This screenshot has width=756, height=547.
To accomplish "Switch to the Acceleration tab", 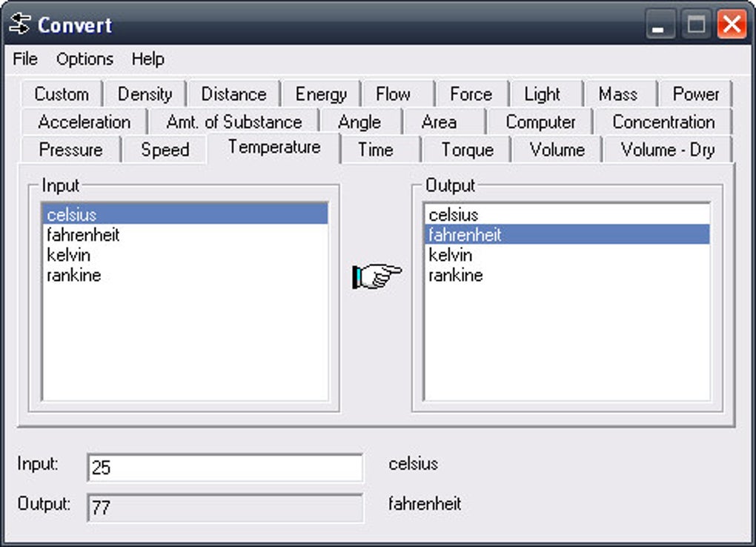I will tap(84, 122).
